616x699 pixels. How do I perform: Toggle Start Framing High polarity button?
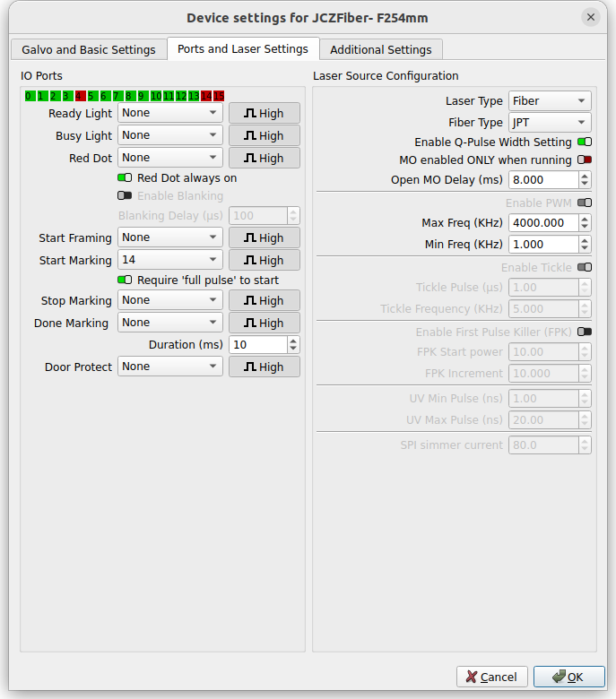coord(264,237)
